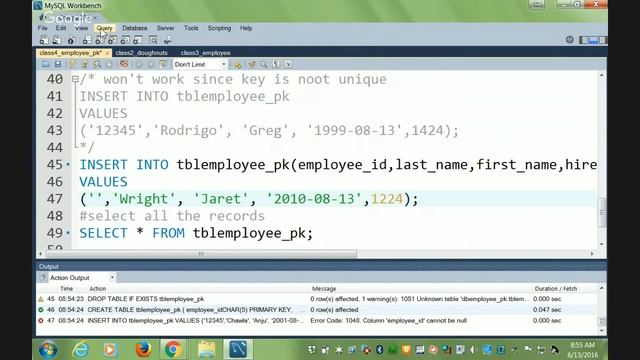Execute the statement under the cursor

(x=84, y=64)
